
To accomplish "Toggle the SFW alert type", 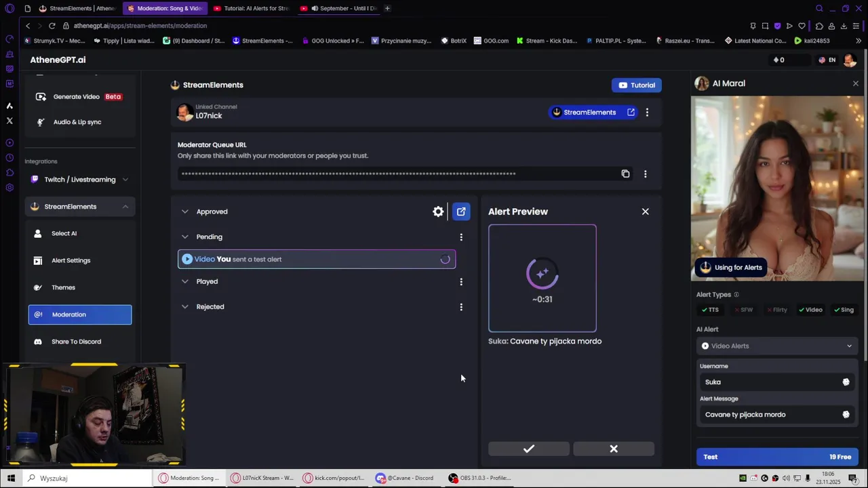I will [743, 310].
